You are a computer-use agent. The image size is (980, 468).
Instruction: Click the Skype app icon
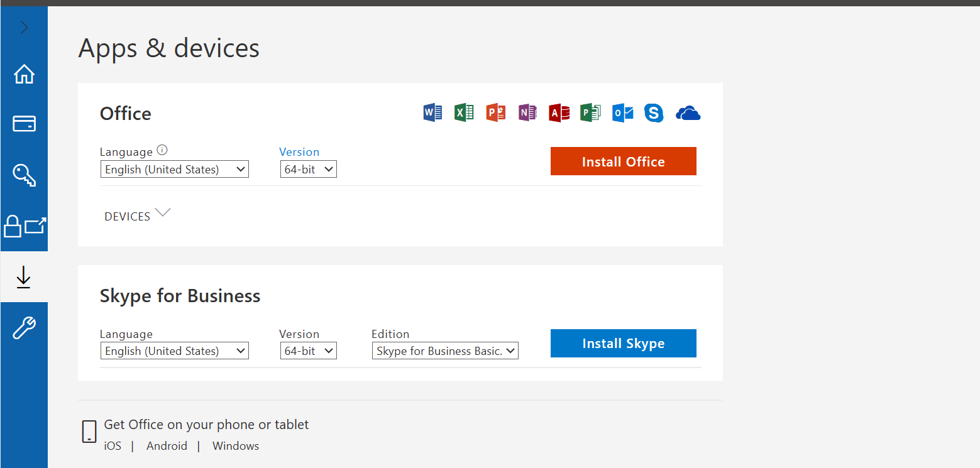point(654,113)
